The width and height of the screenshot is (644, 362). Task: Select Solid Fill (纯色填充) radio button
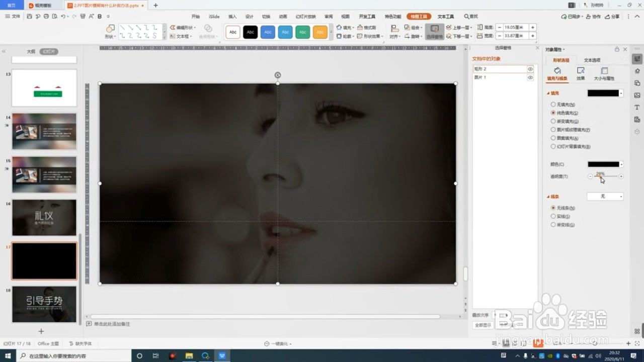tap(553, 113)
